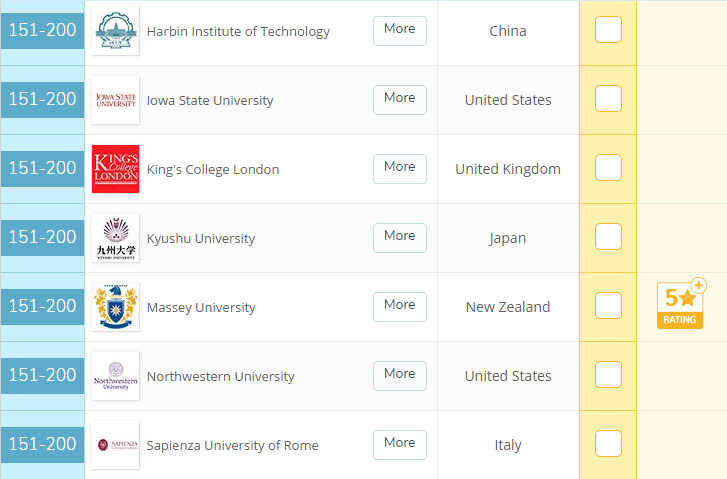727x479 pixels.
Task: Click the 151-200 rank badge for Iowa State
Action: click(42, 100)
